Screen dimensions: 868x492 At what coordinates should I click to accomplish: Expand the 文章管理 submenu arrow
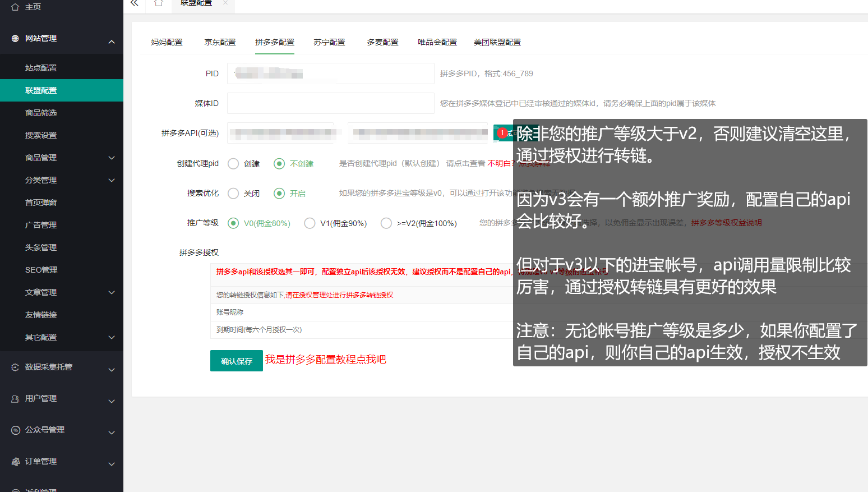tap(112, 292)
